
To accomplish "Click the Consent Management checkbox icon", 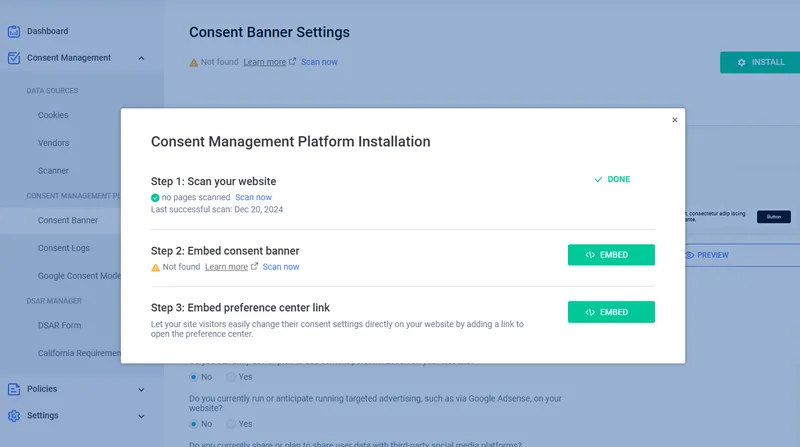I will pos(14,58).
